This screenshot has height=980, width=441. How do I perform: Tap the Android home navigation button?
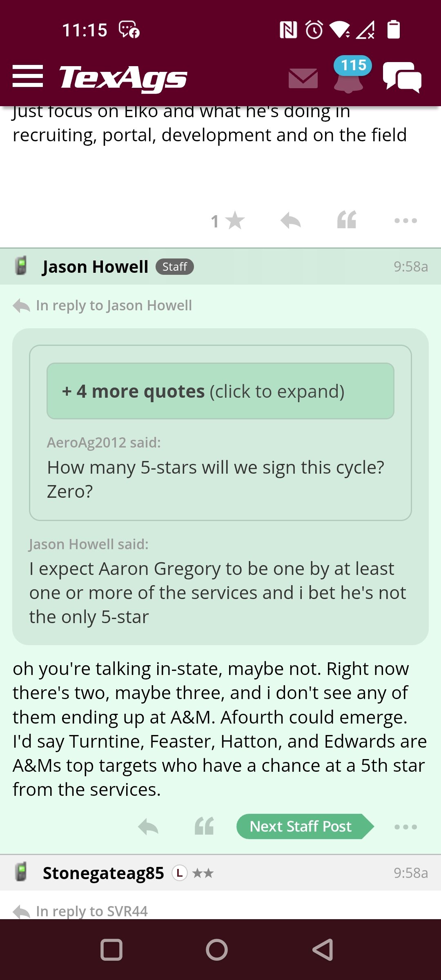(217, 950)
